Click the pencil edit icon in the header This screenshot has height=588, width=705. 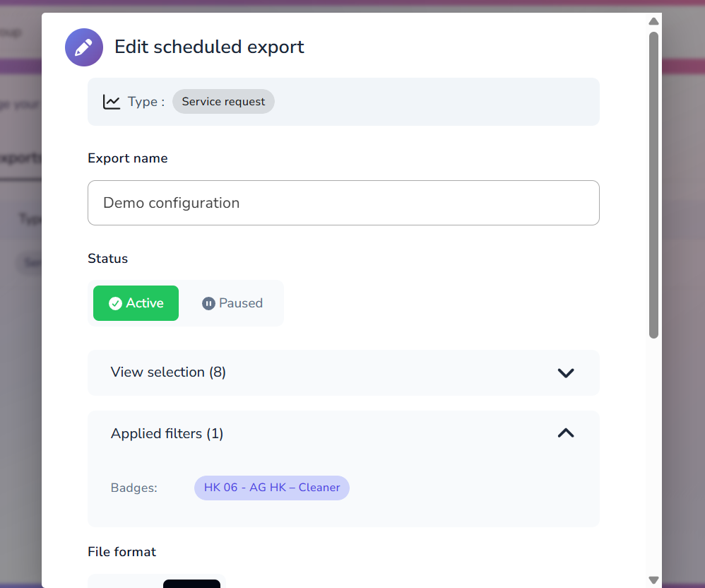pyautogui.click(x=83, y=47)
